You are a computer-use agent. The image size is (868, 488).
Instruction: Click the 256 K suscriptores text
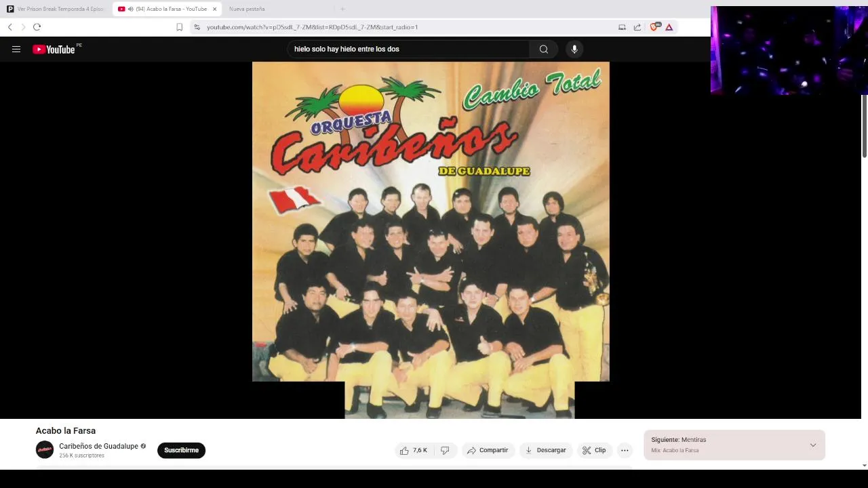(x=81, y=455)
